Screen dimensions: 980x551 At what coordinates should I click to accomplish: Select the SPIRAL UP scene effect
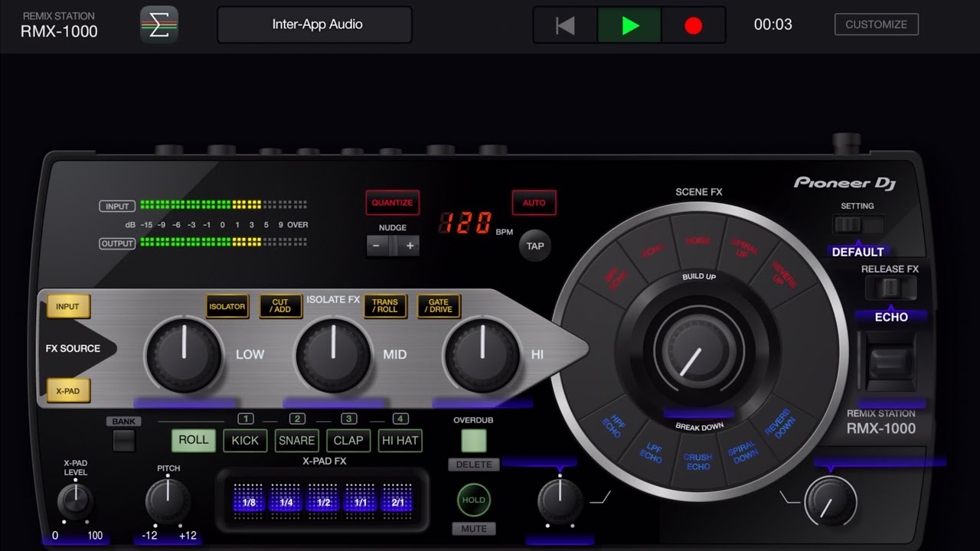tap(744, 249)
